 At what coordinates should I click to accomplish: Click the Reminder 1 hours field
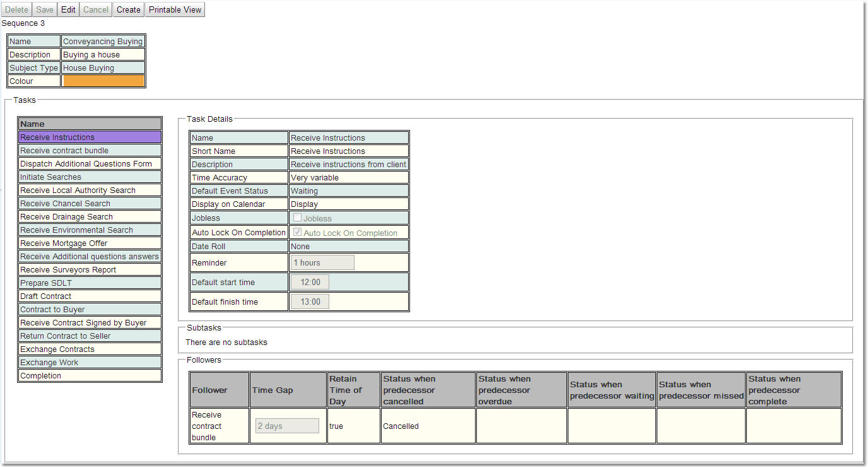coord(322,262)
